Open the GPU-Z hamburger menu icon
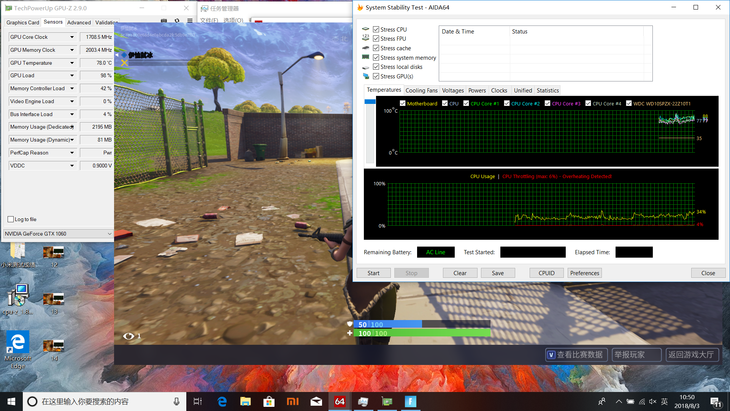 (189, 21)
